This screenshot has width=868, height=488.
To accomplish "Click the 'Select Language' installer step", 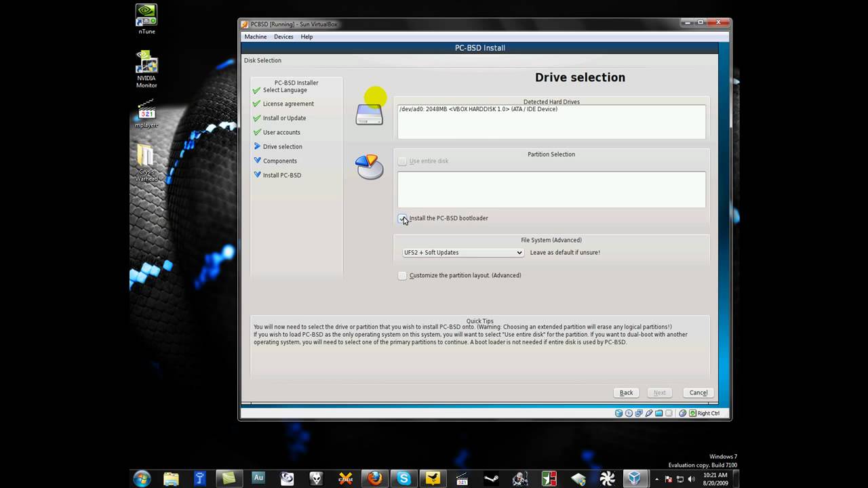I will click(285, 90).
